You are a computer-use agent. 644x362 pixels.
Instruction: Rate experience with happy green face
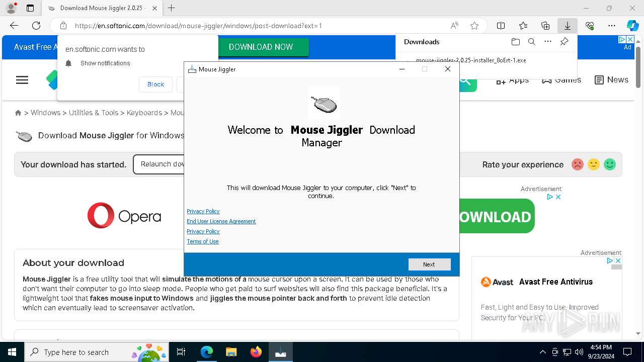coord(610,164)
